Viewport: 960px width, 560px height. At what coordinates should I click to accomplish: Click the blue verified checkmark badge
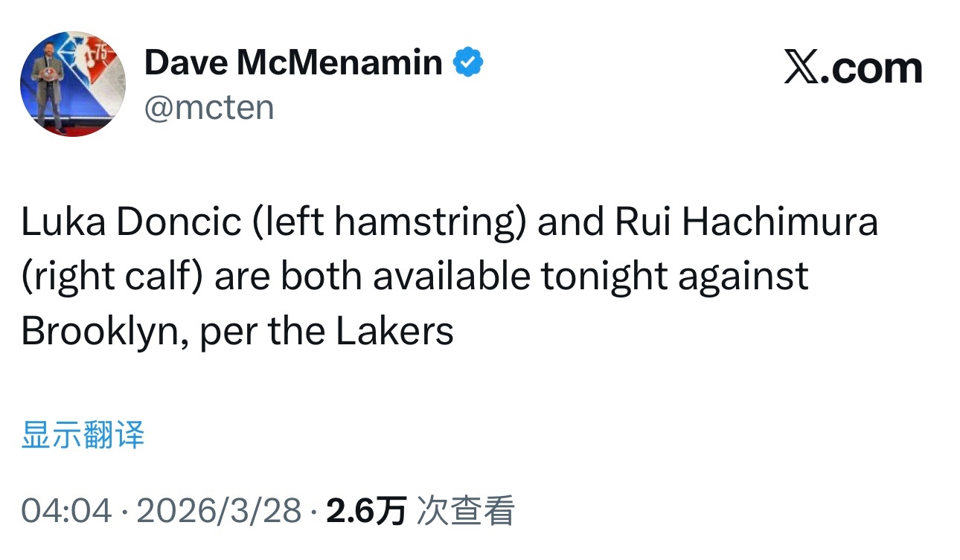(469, 62)
